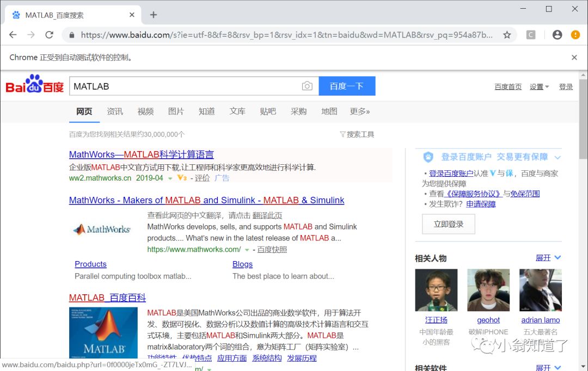The width and height of the screenshot is (588, 371).
Task: Open the 百度快照 cached link
Action: click(x=272, y=250)
